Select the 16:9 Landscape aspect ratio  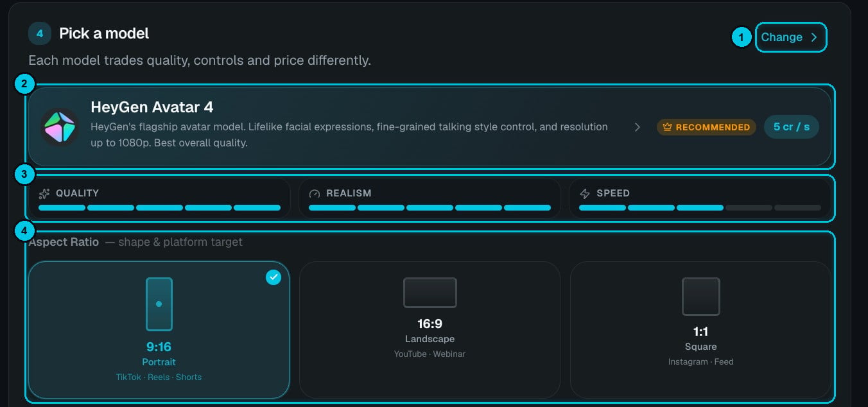430,330
